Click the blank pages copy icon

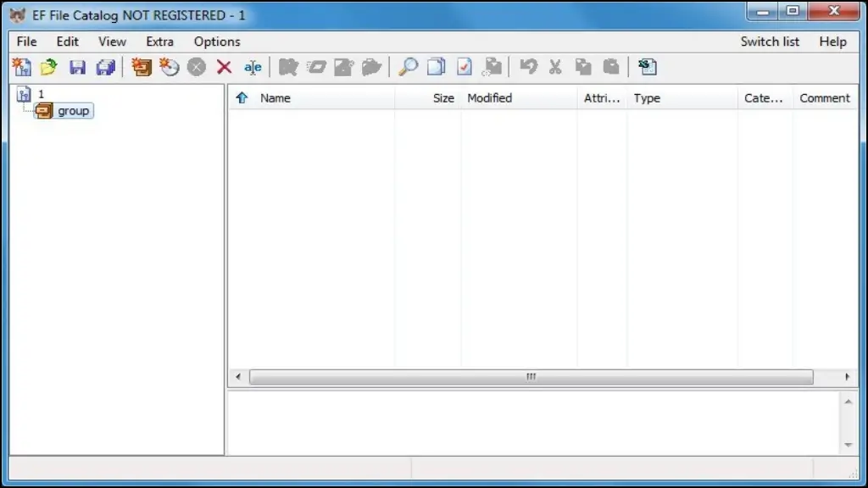point(437,67)
